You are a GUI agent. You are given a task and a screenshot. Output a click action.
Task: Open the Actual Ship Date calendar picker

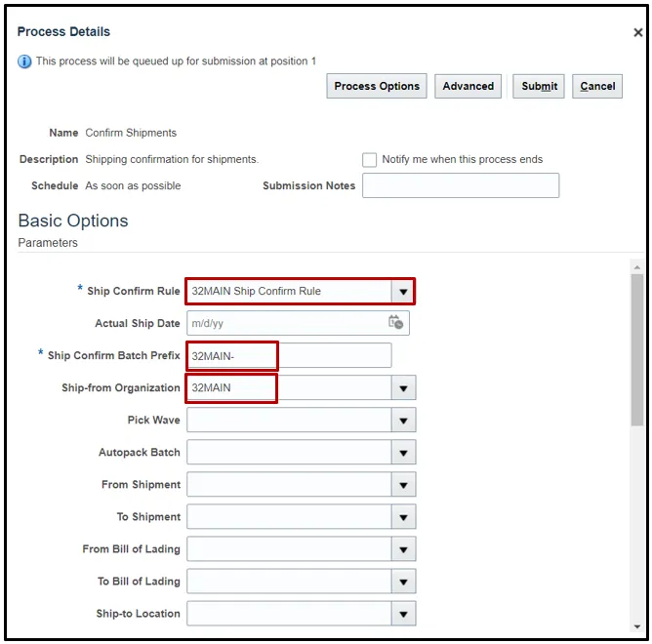(x=395, y=323)
